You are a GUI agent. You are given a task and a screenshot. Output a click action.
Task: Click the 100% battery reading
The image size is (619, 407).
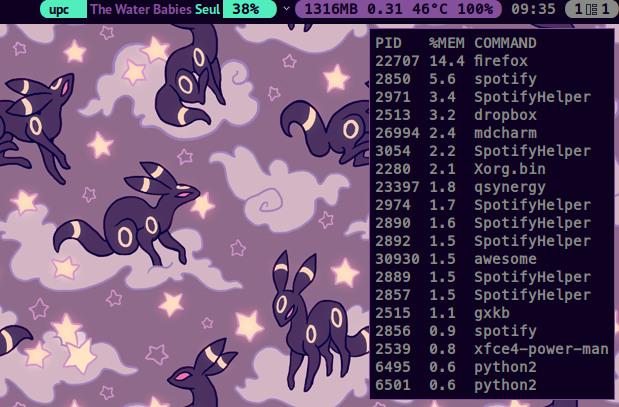click(x=475, y=9)
